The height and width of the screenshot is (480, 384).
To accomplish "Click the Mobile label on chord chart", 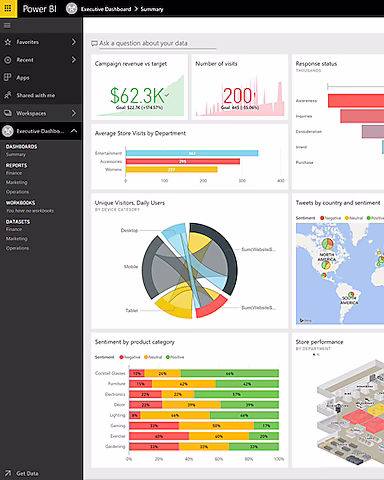I will (131, 267).
